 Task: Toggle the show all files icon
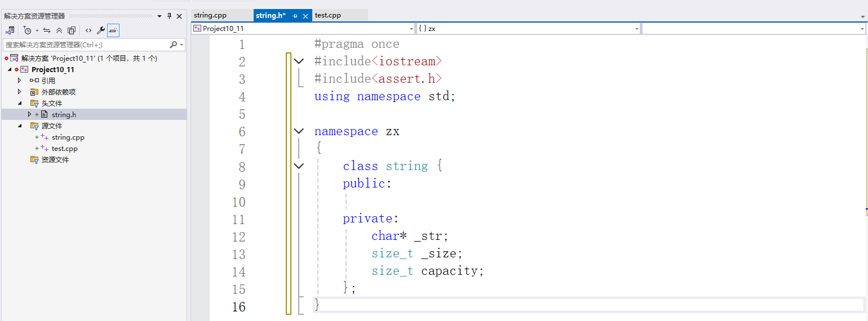click(x=72, y=30)
